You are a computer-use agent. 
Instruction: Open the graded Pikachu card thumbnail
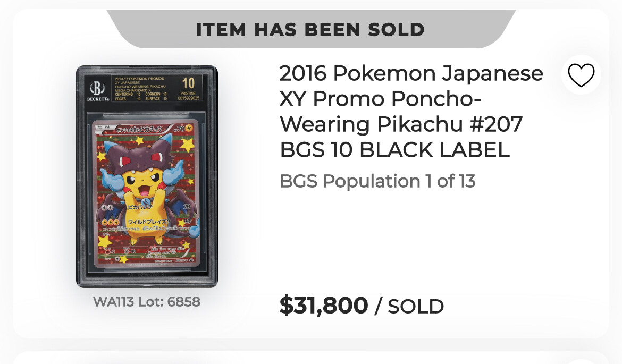point(147,176)
